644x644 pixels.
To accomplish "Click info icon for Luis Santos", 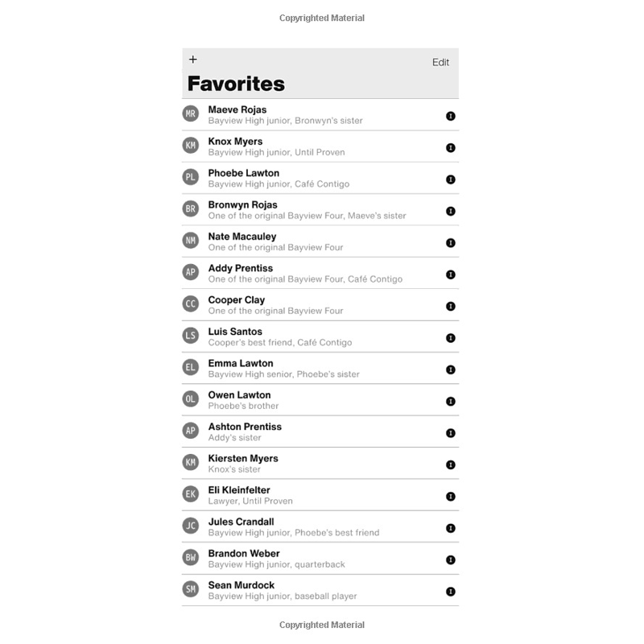I will click(x=451, y=338).
